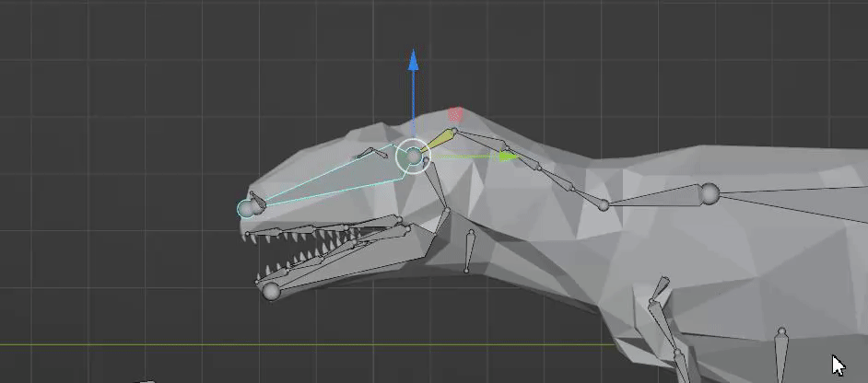
Task: Select the vertical bone at bottom right
Action: [x=781, y=354]
